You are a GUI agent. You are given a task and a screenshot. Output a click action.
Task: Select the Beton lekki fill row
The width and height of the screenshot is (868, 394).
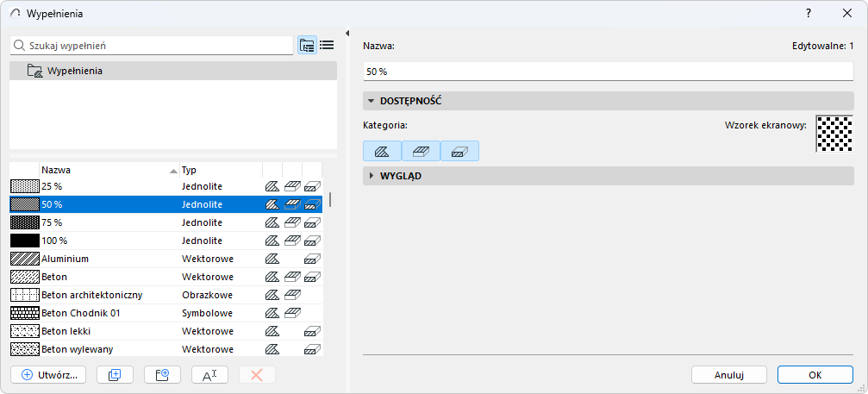tap(166, 331)
